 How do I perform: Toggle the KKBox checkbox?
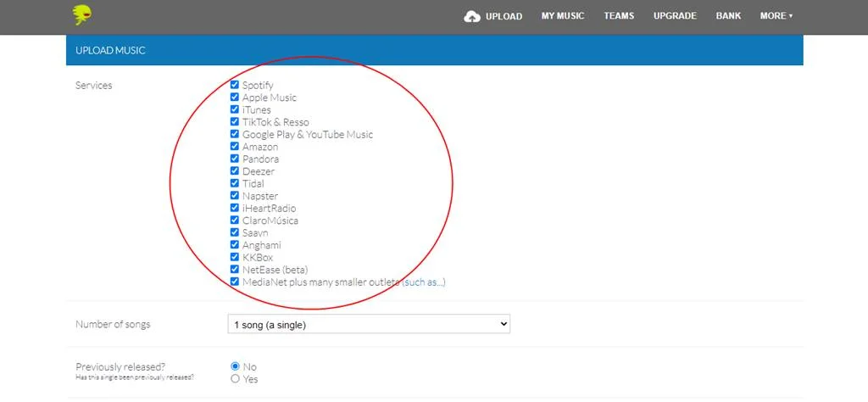click(x=235, y=257)
